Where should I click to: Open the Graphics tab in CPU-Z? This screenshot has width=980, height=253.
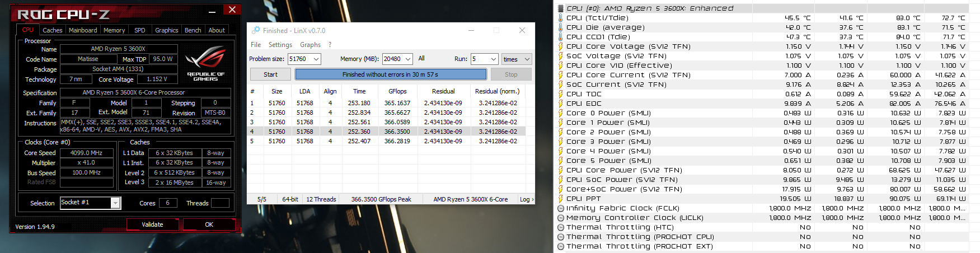coord(166,30)
